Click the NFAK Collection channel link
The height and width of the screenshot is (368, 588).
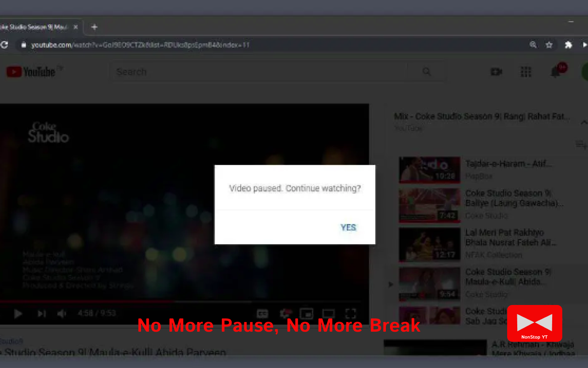pos(493,255)
